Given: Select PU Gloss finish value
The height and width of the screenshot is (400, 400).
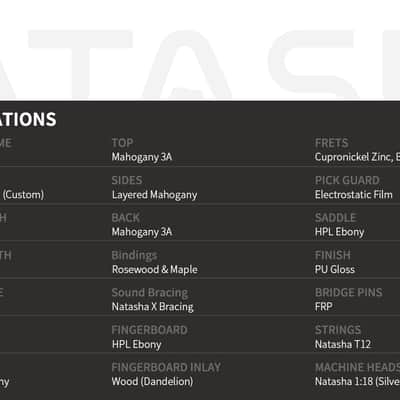Looking at the screenshot, I should (335, 269).
